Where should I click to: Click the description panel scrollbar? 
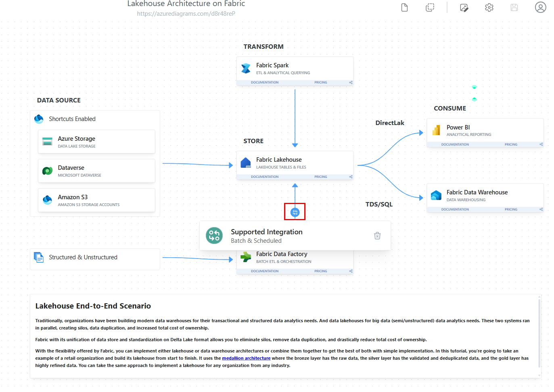pos(539,333)
